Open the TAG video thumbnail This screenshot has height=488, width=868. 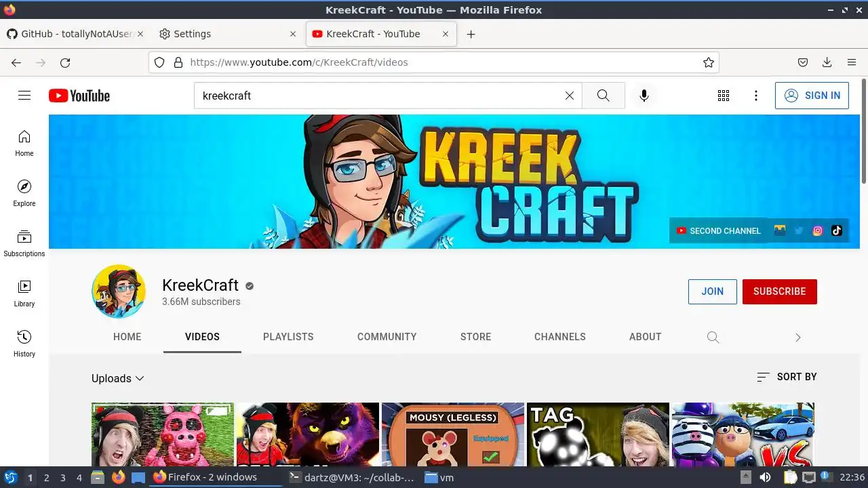(x=598, y=434)
